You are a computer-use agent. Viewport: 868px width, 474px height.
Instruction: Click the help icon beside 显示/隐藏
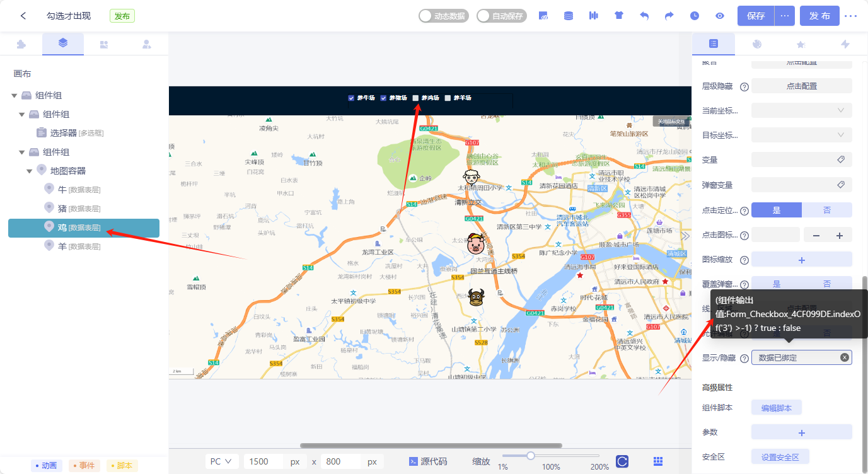(744, 358)
